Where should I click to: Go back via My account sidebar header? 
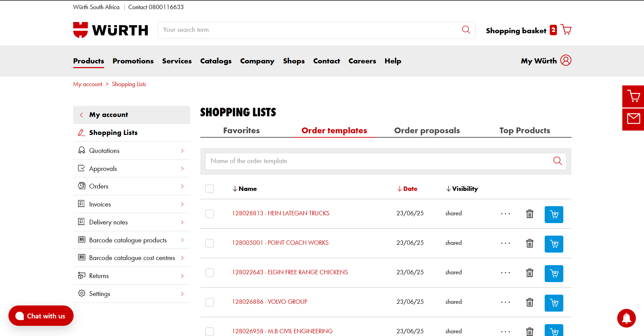point(132,115)
